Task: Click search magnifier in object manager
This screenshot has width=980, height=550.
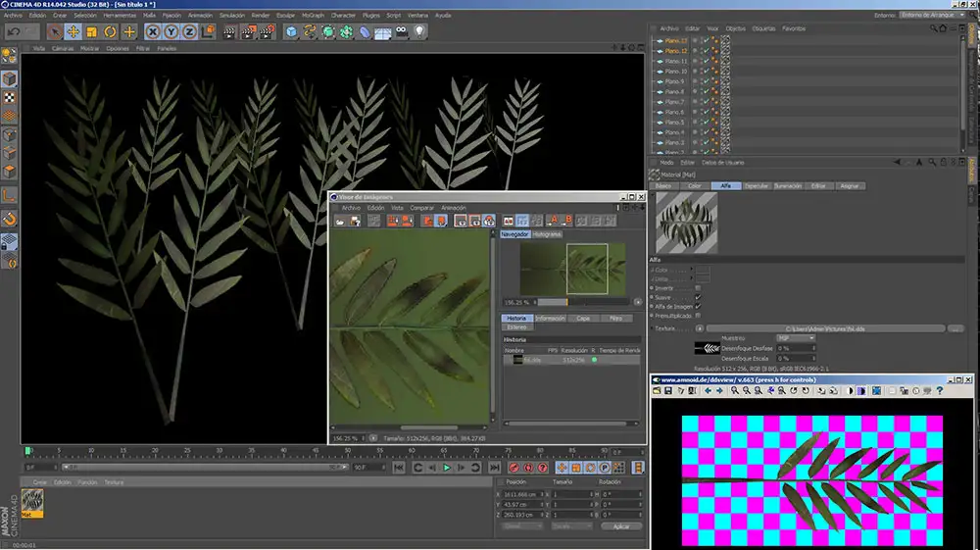Action: (933, 28)
